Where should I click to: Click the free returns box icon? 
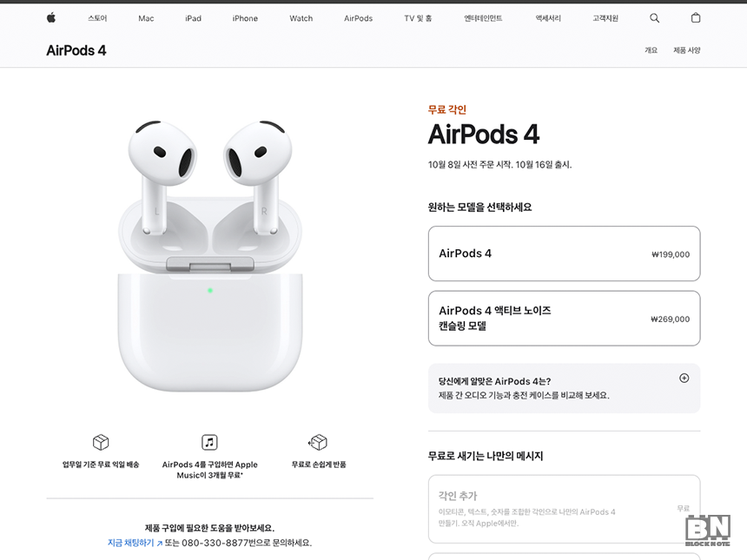pyautogui.click(x=318, y=443)
